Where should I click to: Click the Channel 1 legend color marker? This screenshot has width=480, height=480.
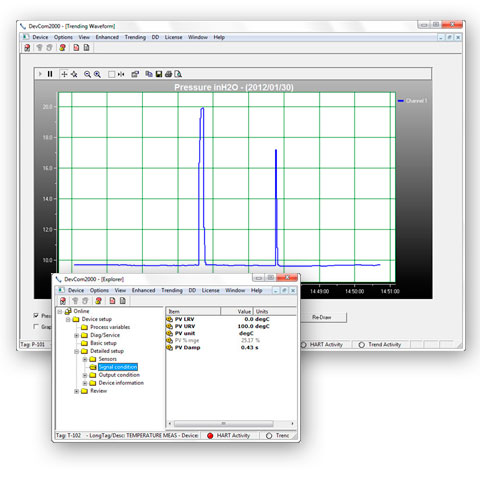tap(401, 101)
